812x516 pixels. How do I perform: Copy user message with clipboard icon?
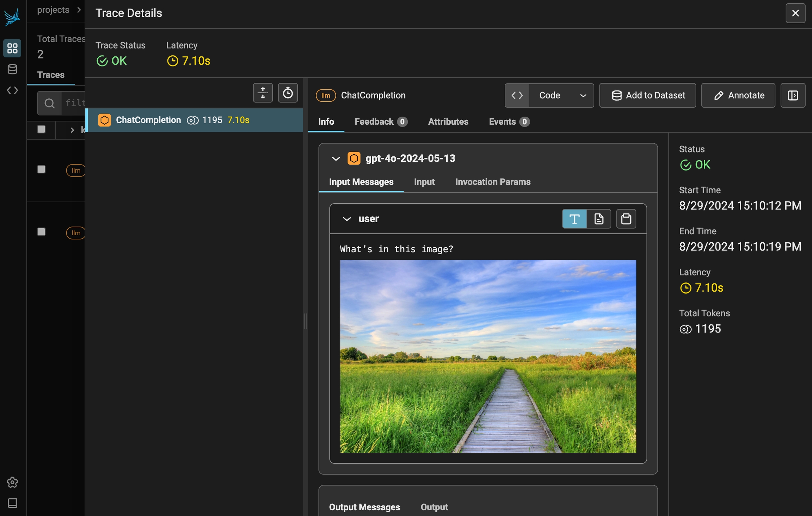(x=626, y=219)
